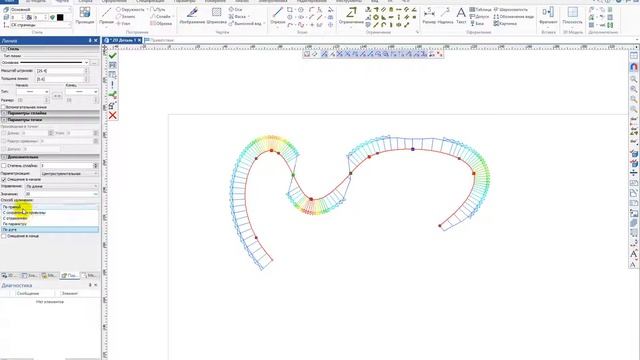Uncheck the Смещение в начале checkbox
Screen dimensions: 640x360
4,179
